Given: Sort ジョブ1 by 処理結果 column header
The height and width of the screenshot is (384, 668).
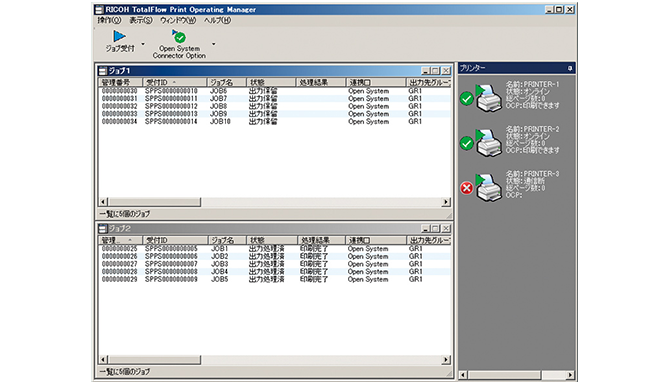Looking at the screenshot, I should point(320,82).
